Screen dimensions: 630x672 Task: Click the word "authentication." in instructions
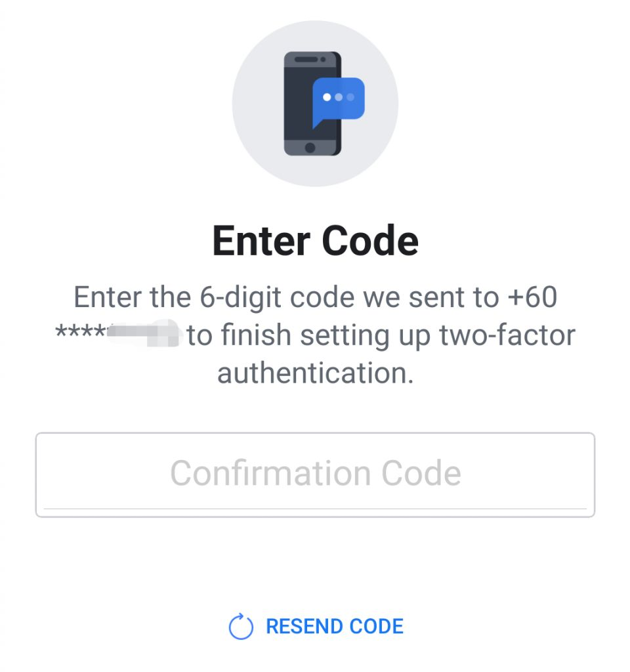(316, 373)
